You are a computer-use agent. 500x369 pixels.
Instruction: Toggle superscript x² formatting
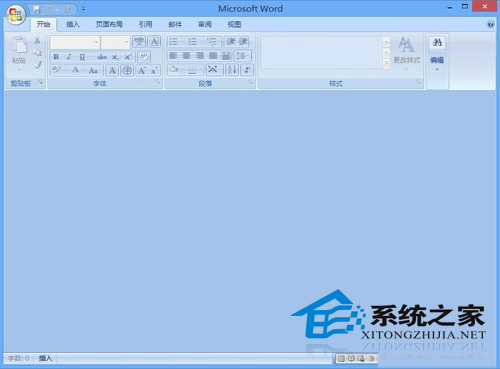coord(128,57)
